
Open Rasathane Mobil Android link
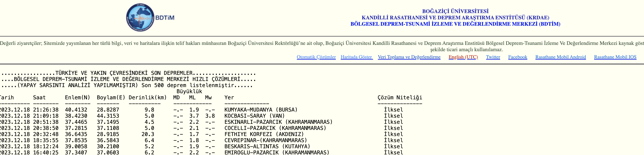560,57
